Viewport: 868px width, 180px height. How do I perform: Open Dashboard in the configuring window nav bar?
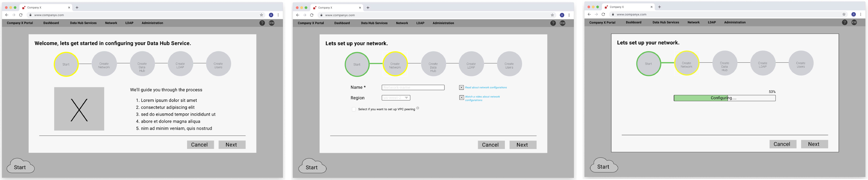633,23
